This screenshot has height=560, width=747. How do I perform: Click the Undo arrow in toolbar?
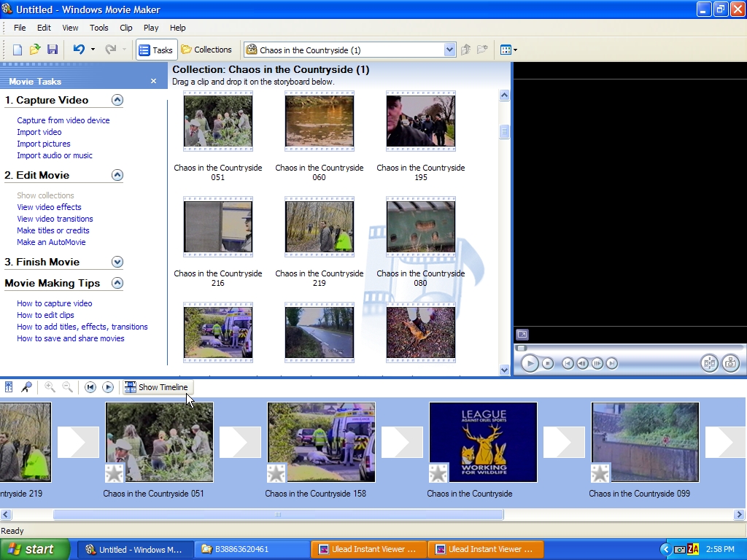[x=79, y=50]
